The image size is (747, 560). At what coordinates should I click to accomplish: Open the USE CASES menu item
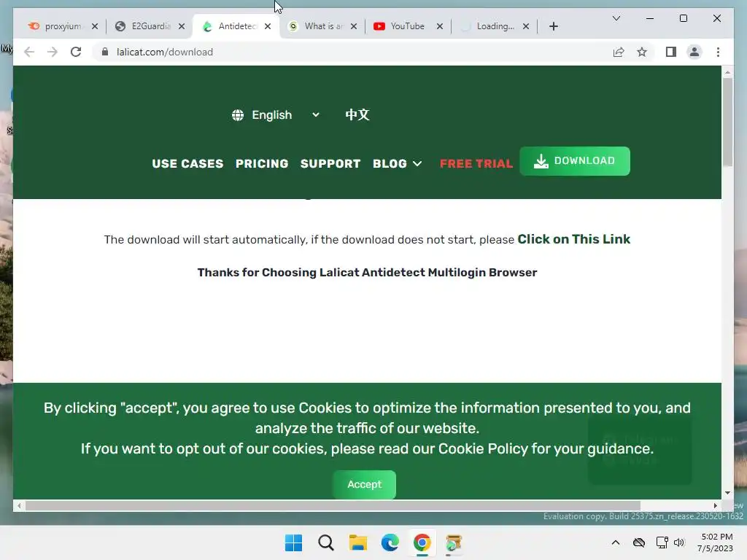pos(187,163)
